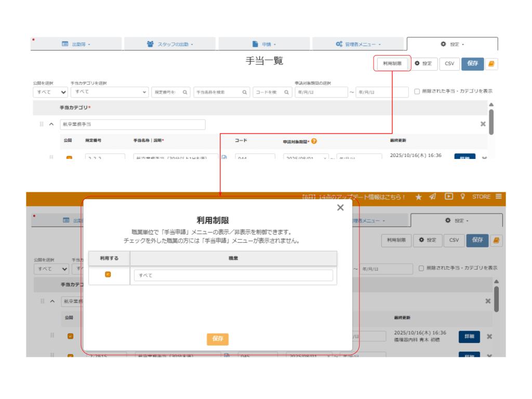Open the 手当カテゴリを選択 dropdown on the undimmed page
Screen dimensions: 532x399
click(x=110, y=92)
